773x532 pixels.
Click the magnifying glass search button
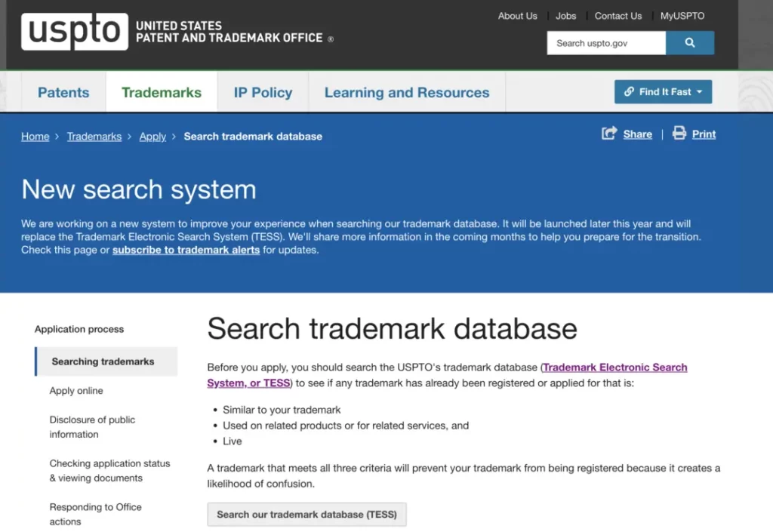pyautogui.click(x=690, y=43)
